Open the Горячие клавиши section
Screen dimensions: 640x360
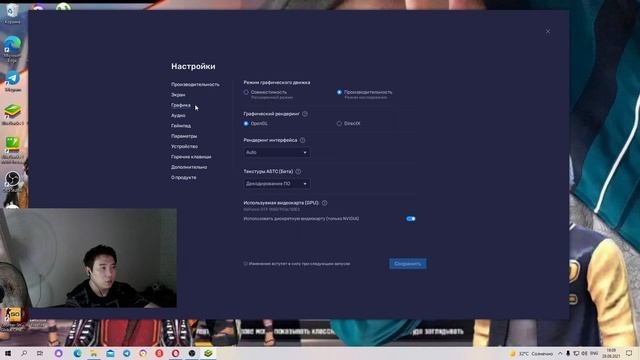pos(191,157)
